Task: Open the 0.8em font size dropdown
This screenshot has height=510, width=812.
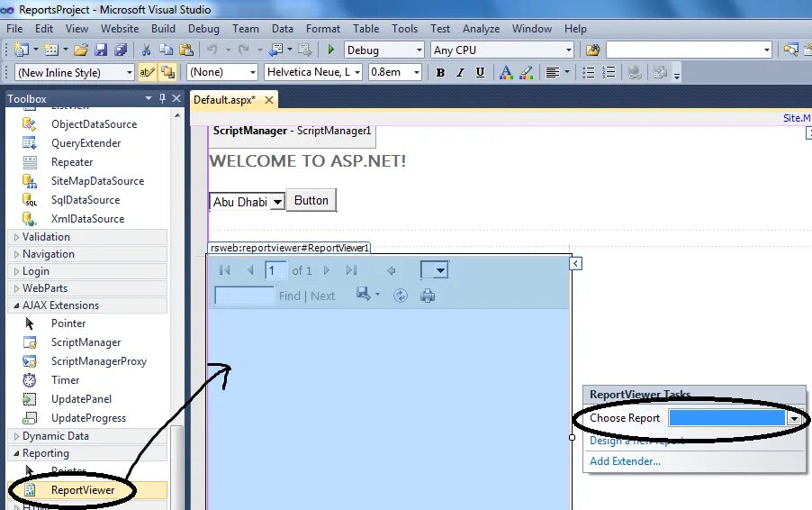Action: (417, 73)
